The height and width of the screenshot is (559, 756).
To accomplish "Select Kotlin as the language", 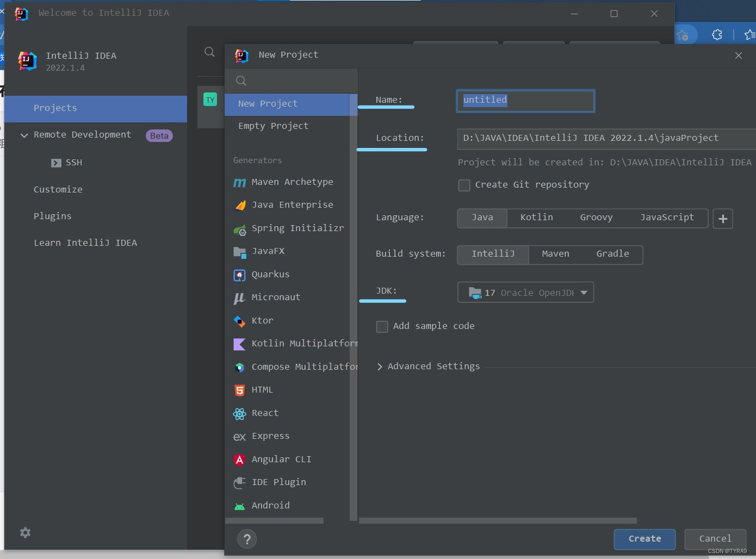I will click(536, 218).
